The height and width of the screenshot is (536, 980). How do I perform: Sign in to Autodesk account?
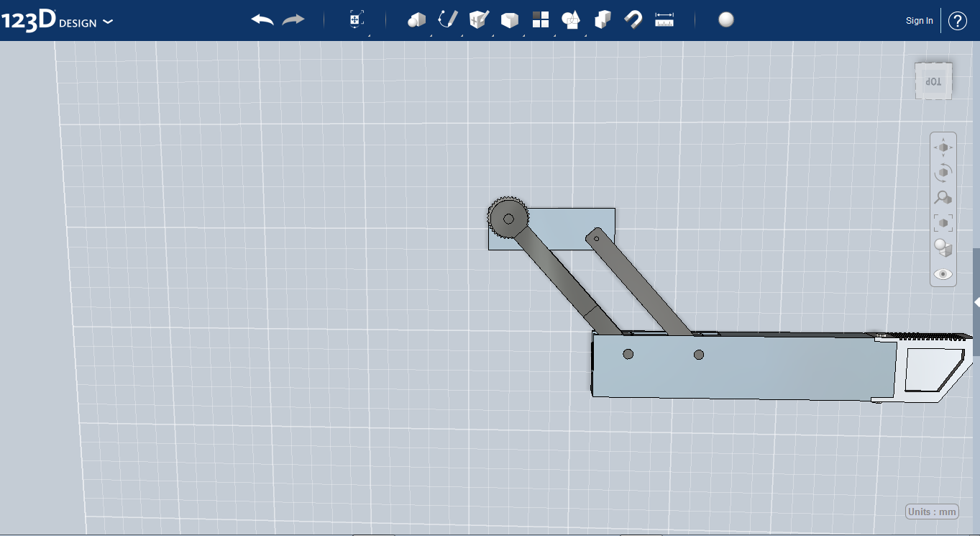[x=920, y=21]
